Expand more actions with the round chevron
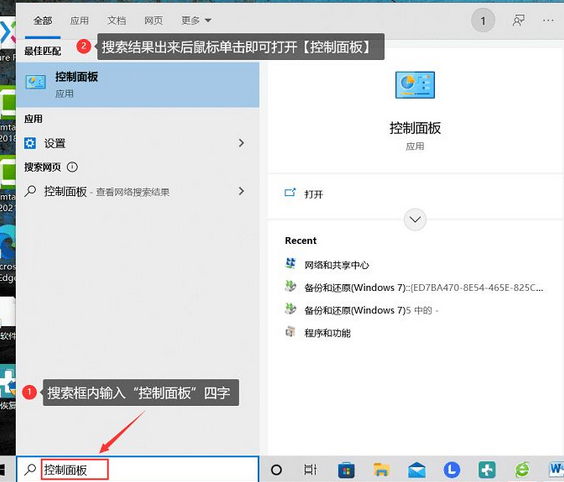564x482 pixels. coord(415,219)
